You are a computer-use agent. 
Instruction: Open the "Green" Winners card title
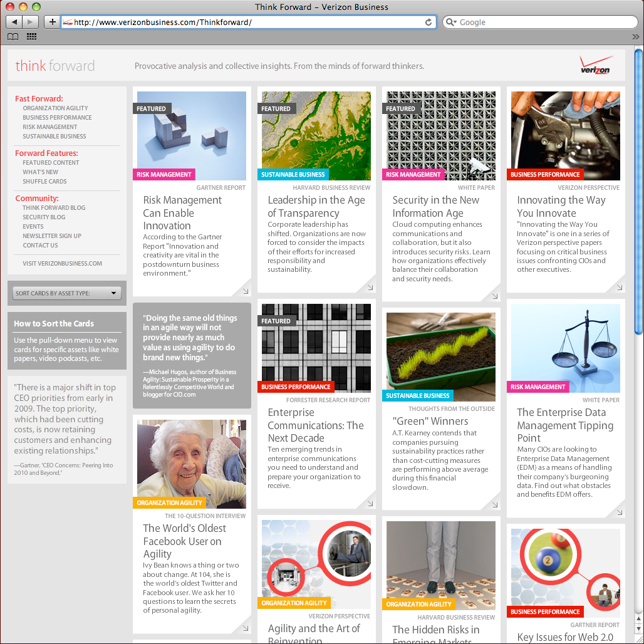[x=430, y=422]
